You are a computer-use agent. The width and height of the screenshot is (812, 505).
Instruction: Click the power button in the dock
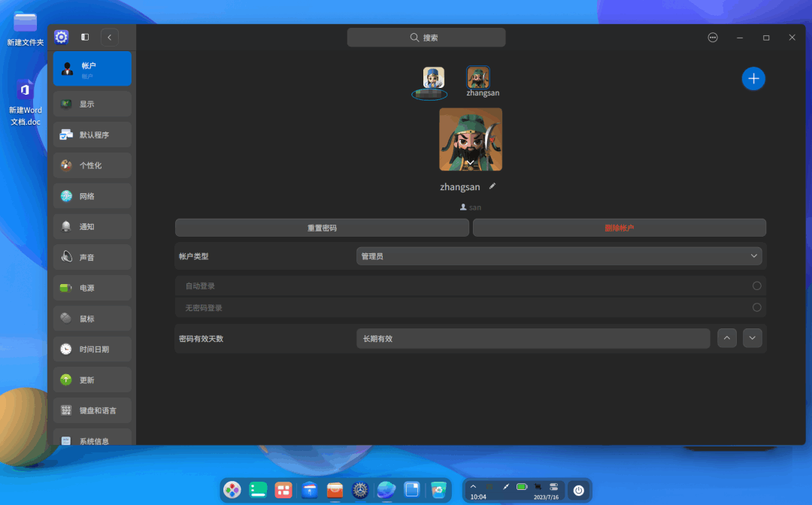click(578, 490)
